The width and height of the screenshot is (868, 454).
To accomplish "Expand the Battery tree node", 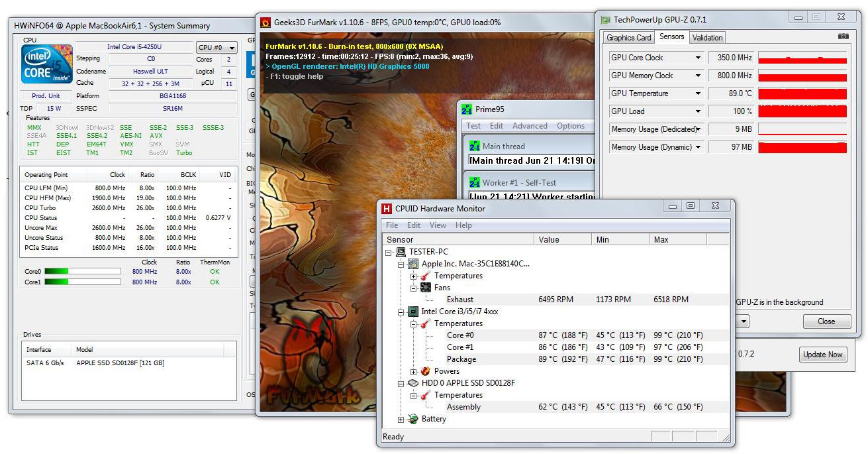I will pyautogui.click(x=401, y=420).
